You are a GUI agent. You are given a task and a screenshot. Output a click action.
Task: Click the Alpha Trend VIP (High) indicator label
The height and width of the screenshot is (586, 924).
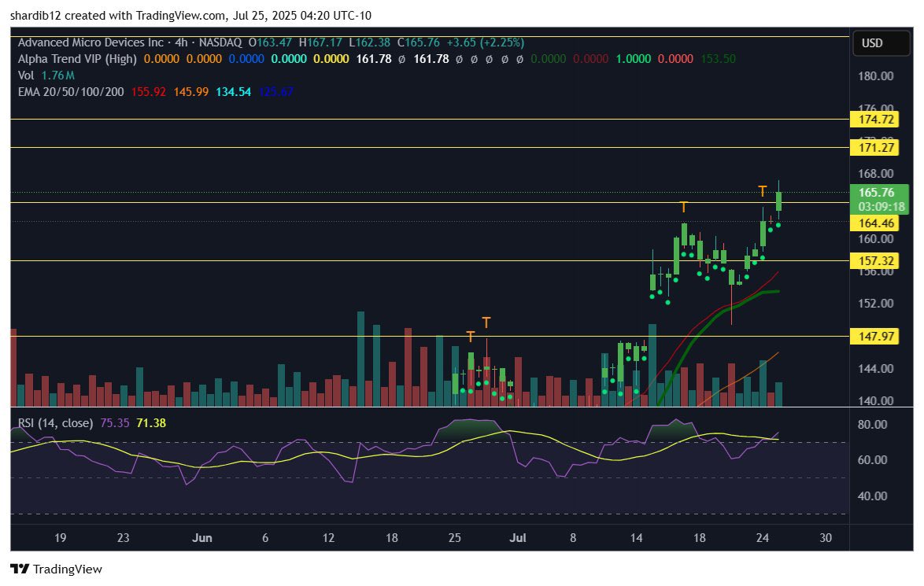[77, 59]
